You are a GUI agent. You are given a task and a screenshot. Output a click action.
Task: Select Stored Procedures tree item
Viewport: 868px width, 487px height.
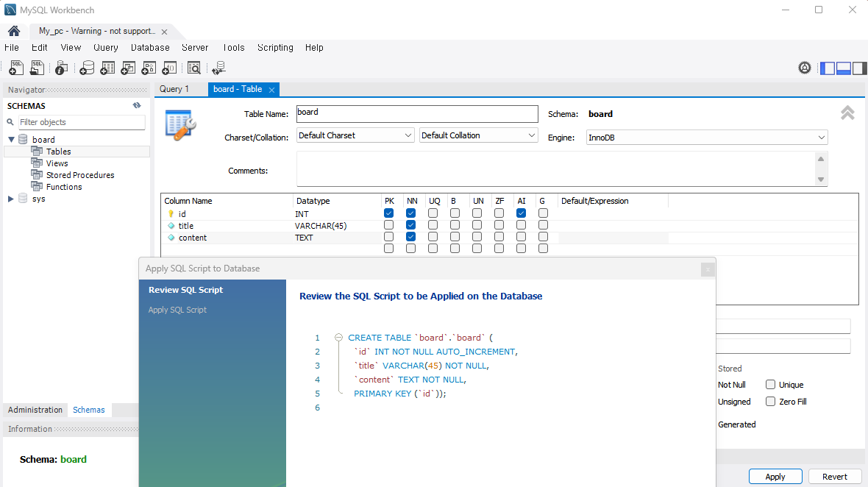[80, 175]
